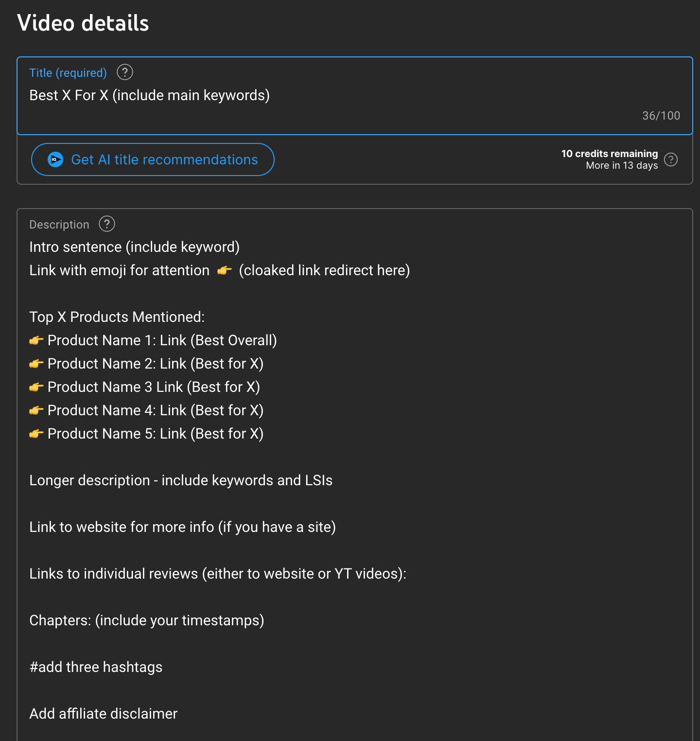Viewport: 700px width, 741px height.
Task: Get AI title recommendations
Action: (153, 159)
